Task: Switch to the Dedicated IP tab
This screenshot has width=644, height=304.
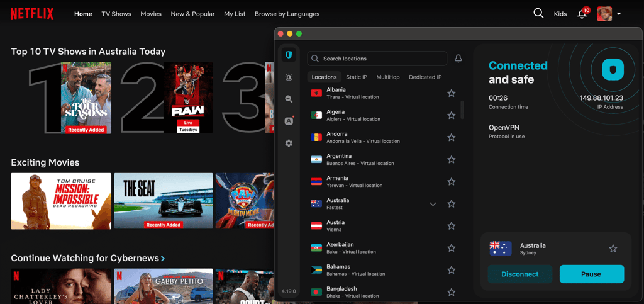Action: point(426,77)
